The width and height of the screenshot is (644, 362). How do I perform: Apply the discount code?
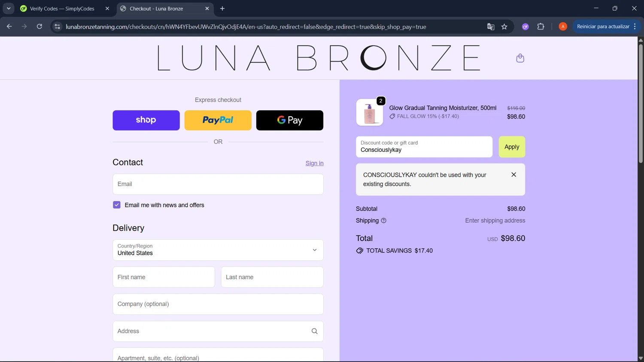click(x=512, y=147)
